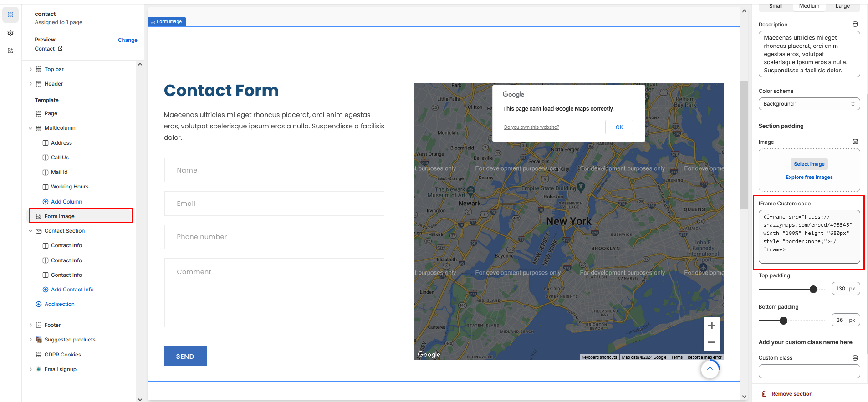Collapse the Multicolumn section
The width and height of the screenshot is (868, 402).
pos(31,128)
